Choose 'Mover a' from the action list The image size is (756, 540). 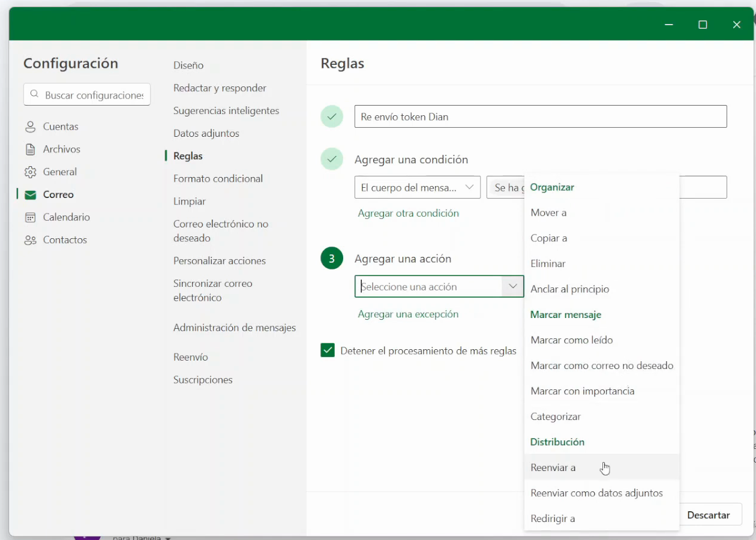602,212
